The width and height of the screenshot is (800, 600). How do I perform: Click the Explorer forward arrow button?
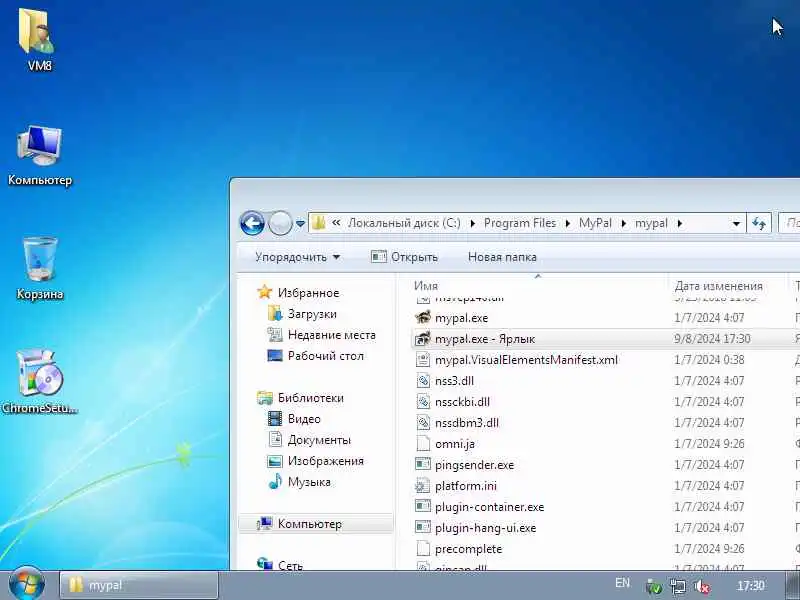tap(280, 223)
